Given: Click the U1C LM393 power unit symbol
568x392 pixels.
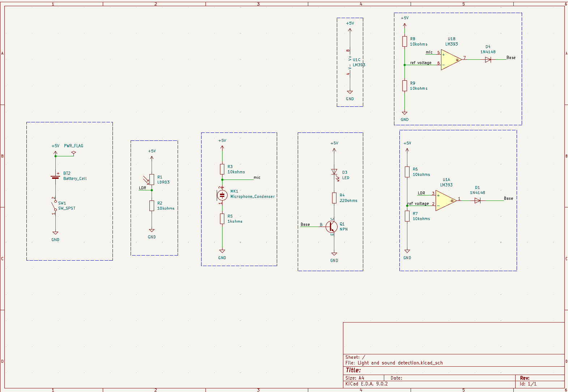Looking at the screenshot, I should (349, 62).
